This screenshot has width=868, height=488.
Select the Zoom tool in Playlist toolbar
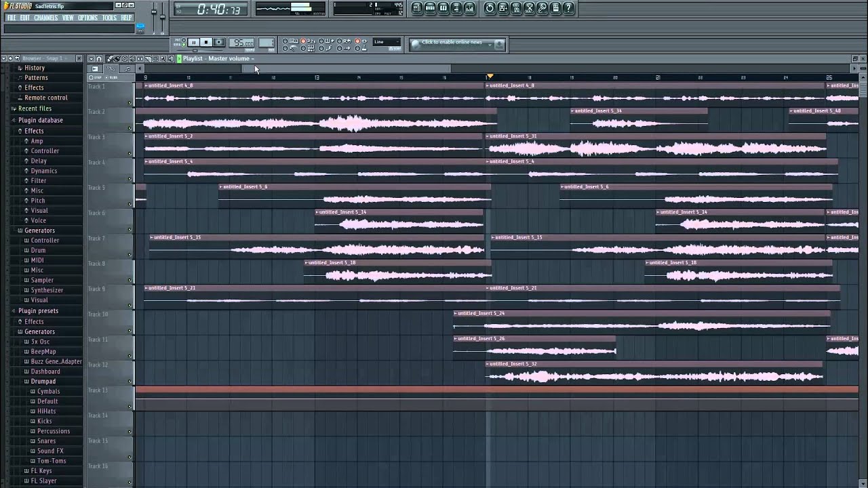[x=163, y=59]
